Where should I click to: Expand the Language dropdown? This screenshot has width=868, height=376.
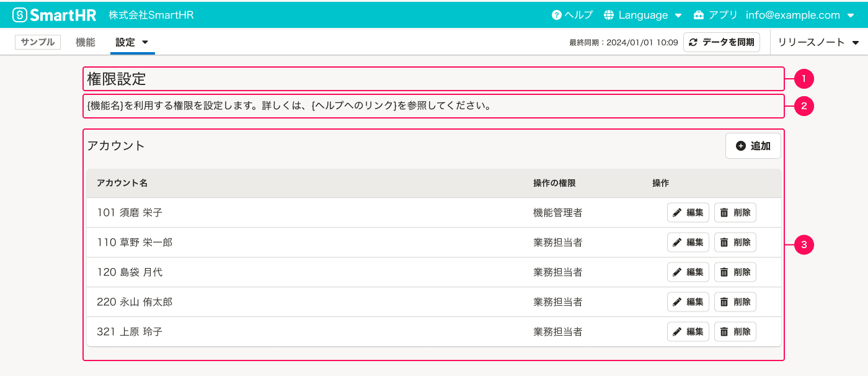coord(678,14)
